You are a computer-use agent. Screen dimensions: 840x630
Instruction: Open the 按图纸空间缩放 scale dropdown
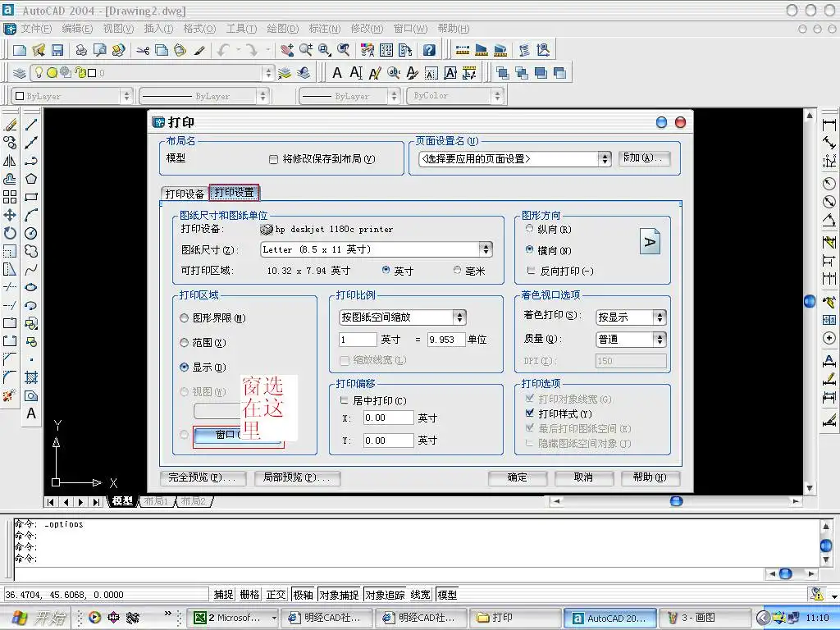[459, 317]
